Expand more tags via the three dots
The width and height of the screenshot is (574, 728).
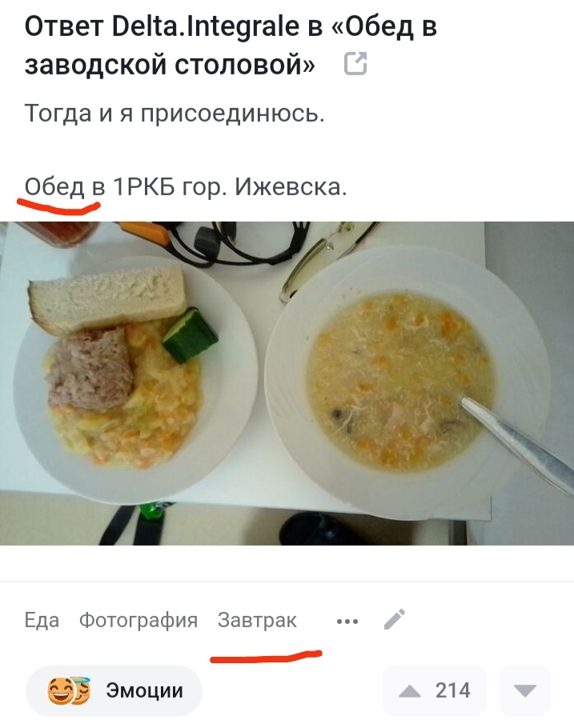point(347,622)
